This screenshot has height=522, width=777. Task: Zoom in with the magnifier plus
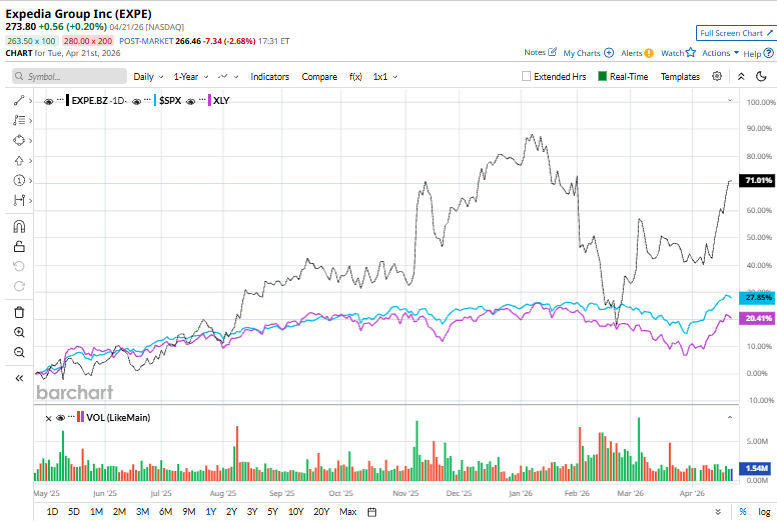coord(19,332)
